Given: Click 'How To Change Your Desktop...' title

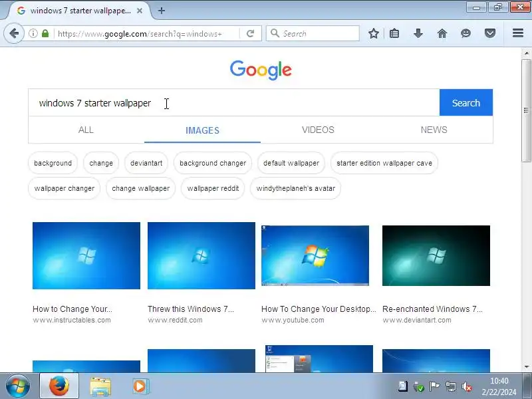Looking at the screenshot, I should click(x=319, y=309).
